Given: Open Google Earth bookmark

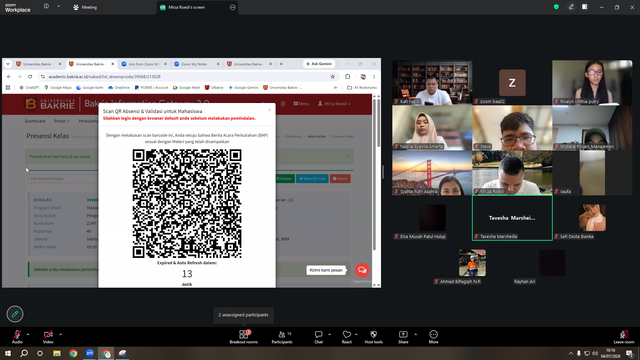Looking at the screenshot, I should point(89,87).
